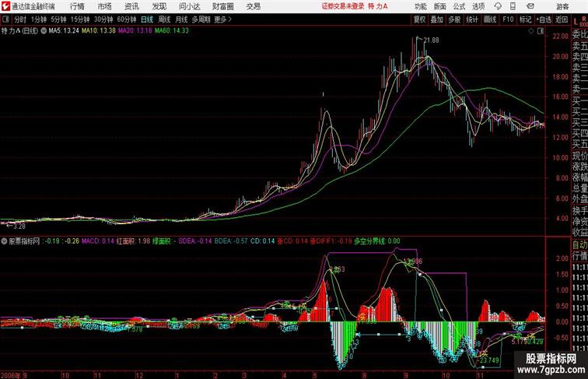Open the 财富圈 menu
The image size is (588, 379).
(x=222, y=6)
